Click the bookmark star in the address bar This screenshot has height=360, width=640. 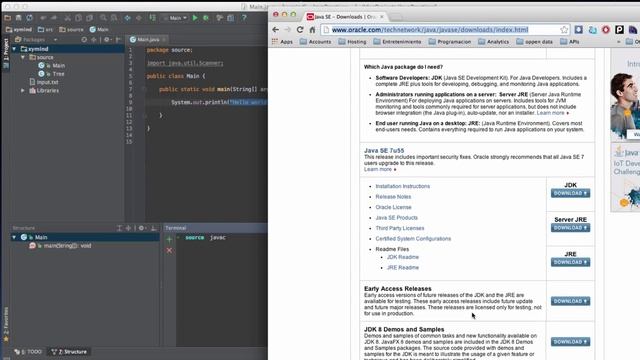[564, 29]
